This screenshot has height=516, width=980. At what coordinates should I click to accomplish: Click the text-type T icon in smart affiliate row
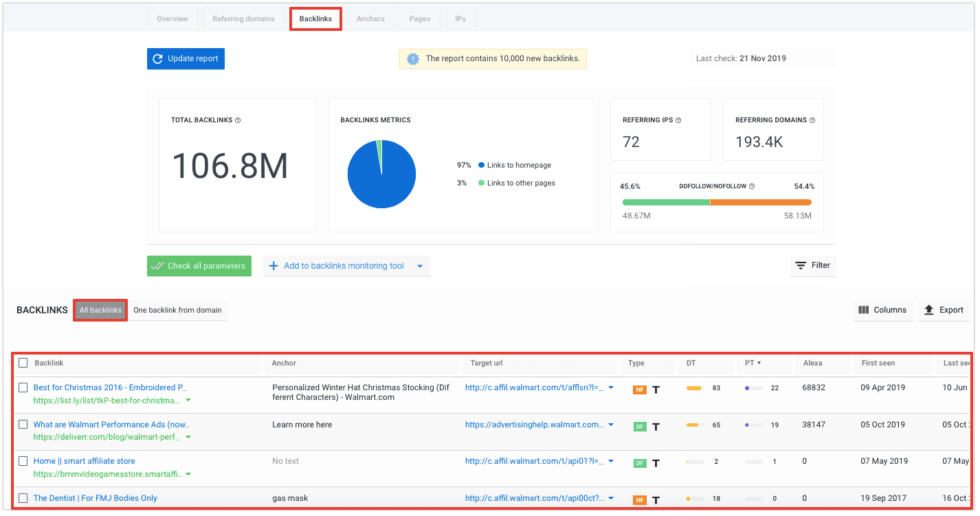click(656, 463)
